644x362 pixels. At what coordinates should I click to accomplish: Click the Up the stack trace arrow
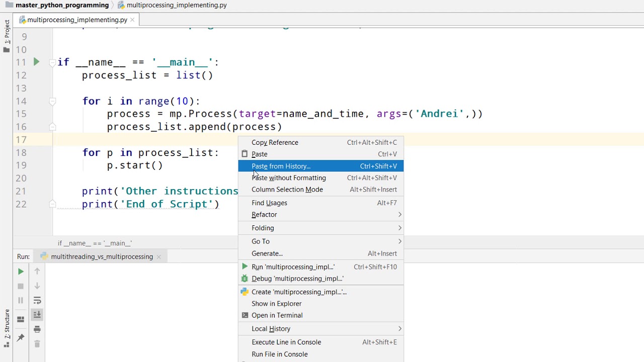coord(37,271)
